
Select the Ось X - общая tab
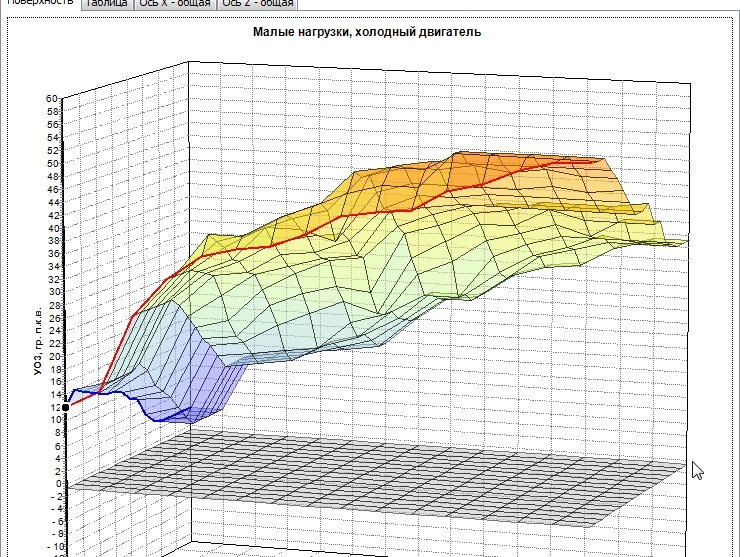pos(174,4)
